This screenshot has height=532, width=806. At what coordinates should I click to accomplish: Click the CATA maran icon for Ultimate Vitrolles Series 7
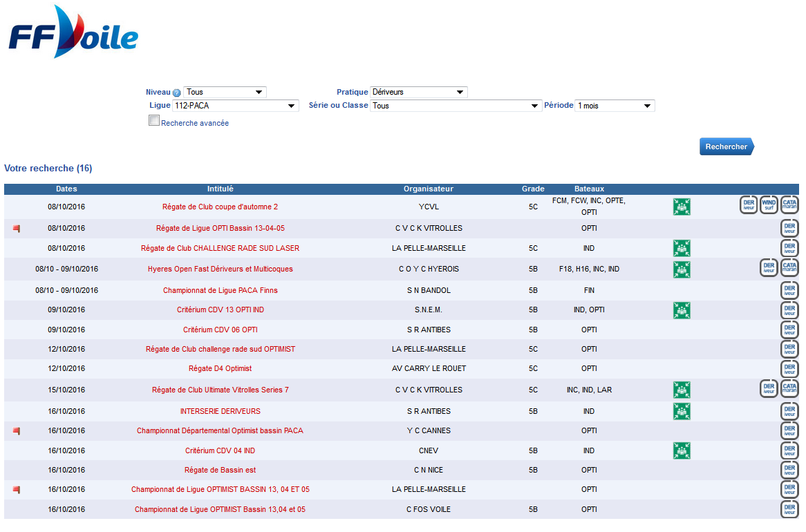click(789, 388)
